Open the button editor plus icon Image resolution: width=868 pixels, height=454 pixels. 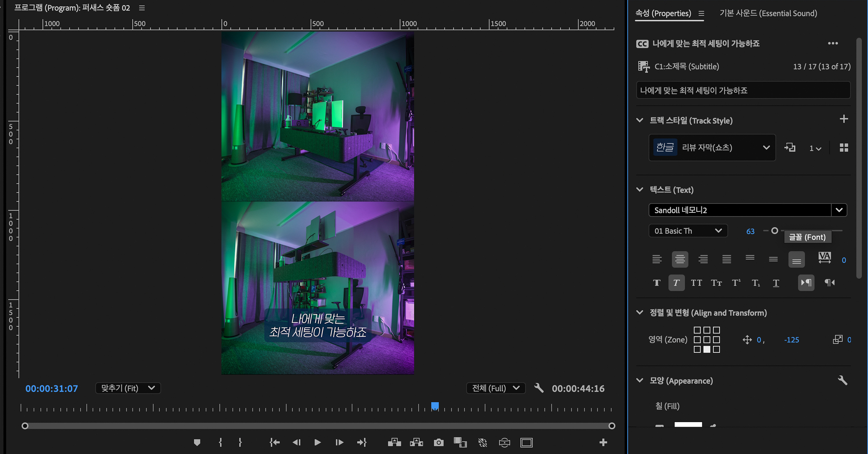(x=603, y=442)
